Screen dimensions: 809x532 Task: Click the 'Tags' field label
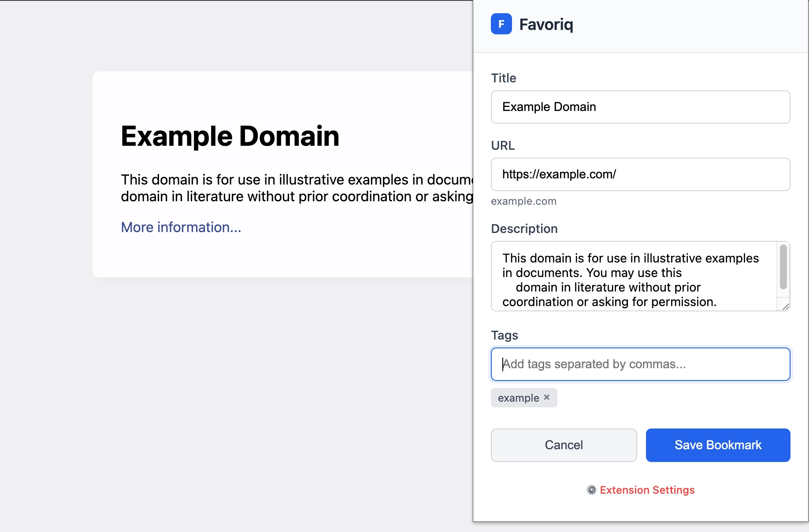pyautogui.click(x=505, y=335)
